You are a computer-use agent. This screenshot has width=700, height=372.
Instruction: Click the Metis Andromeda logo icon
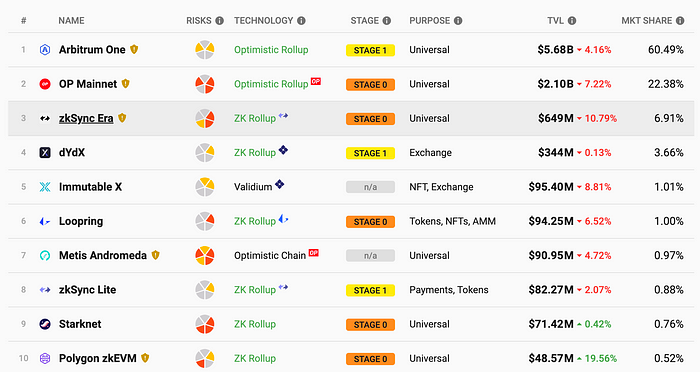coord(45,255)
